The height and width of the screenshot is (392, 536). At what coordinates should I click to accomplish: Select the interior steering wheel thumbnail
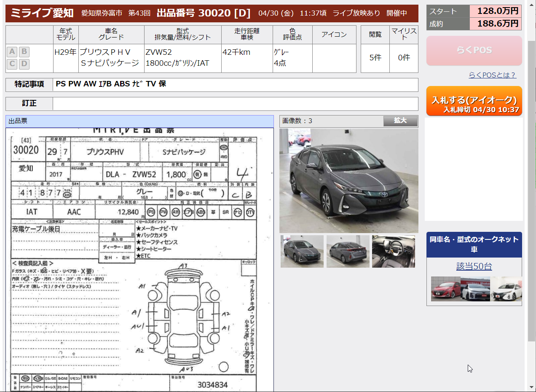pos(394,251)
